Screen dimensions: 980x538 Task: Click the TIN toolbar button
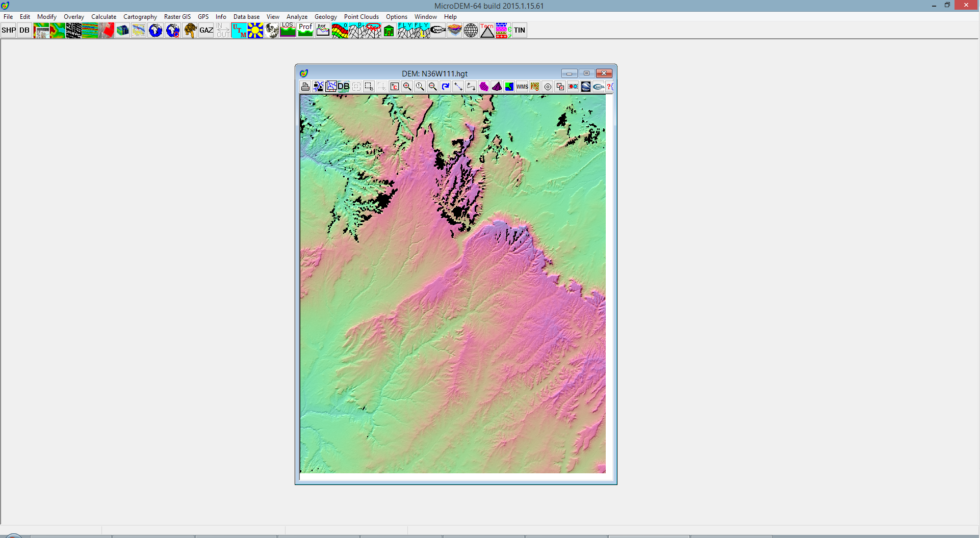pos(519,31)
